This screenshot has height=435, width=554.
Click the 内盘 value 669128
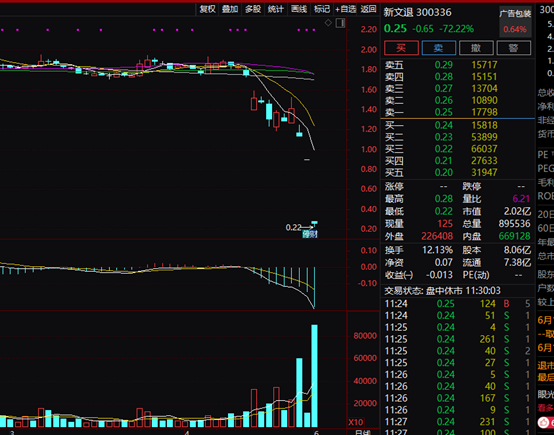[x=514, y=236]
